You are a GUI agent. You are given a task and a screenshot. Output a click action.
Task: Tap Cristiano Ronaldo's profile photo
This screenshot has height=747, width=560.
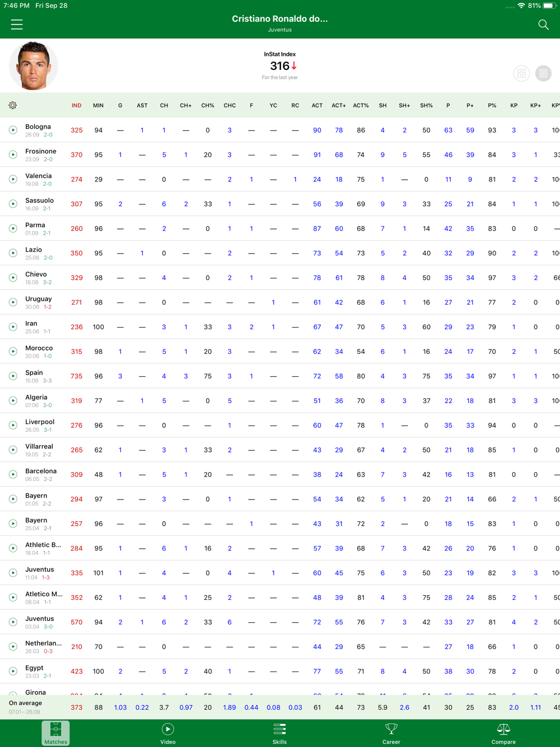coord(34,66)
